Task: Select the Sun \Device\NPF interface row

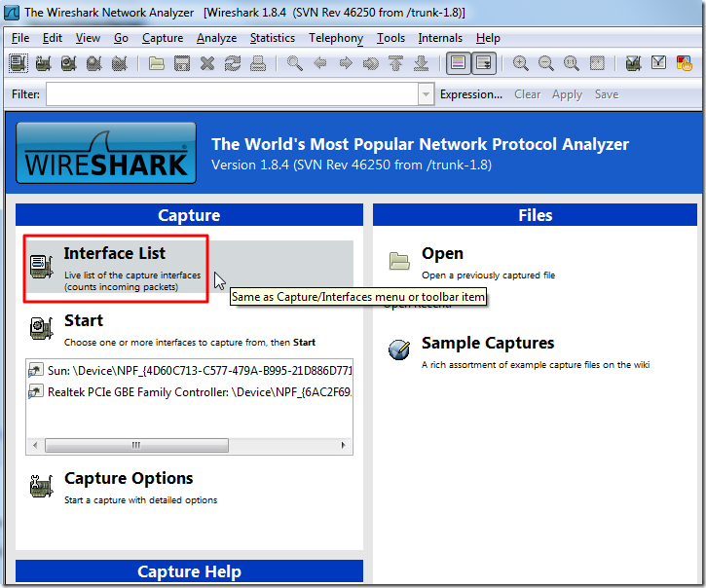Action: (x=189, y=371)
